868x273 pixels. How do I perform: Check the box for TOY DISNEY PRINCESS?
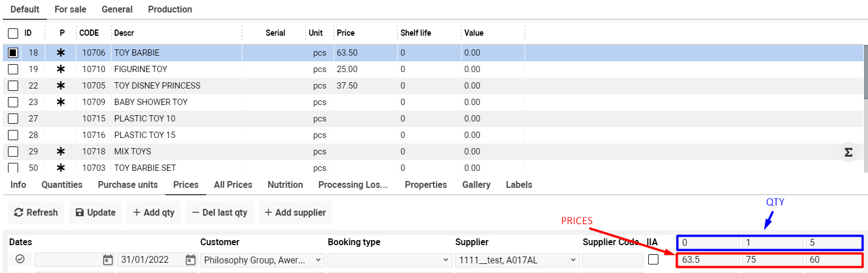(x=13, y=86)
